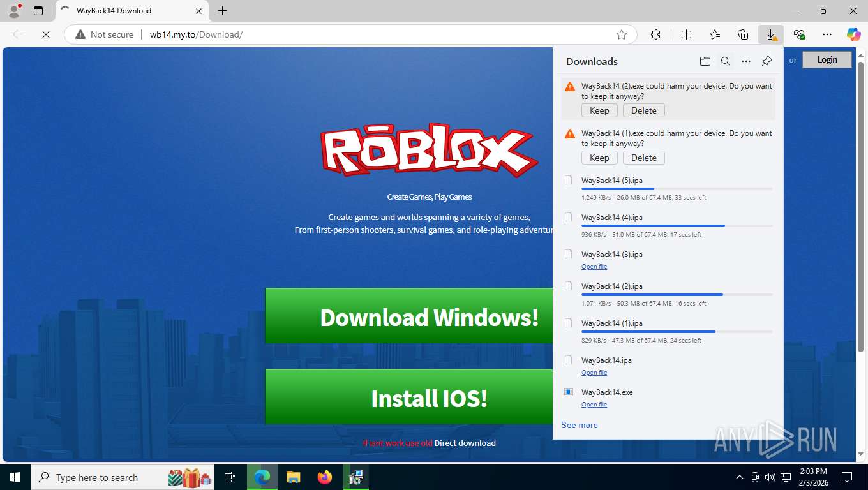Open the Copilot sidebar icon
This screenshot has width=868, height=490.
[x=853, y=34]
